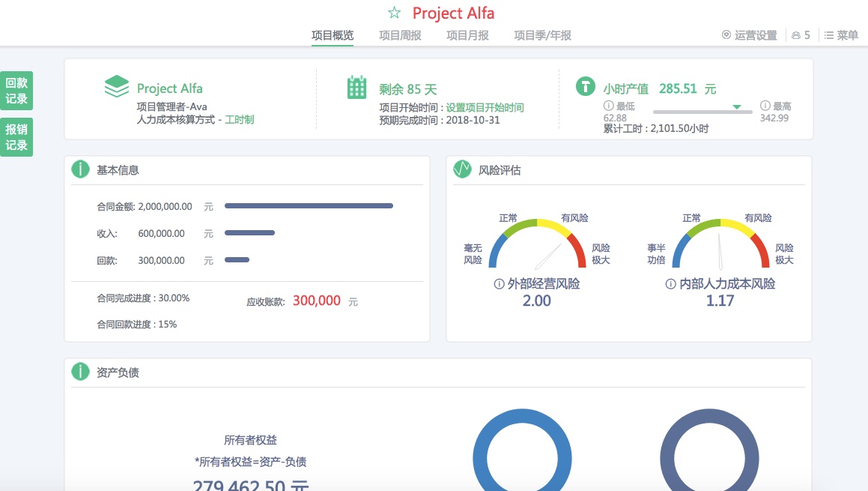Click info icon next to 内部人力成本风险
This screenshot has height=491, width=868.
[670, 285]
